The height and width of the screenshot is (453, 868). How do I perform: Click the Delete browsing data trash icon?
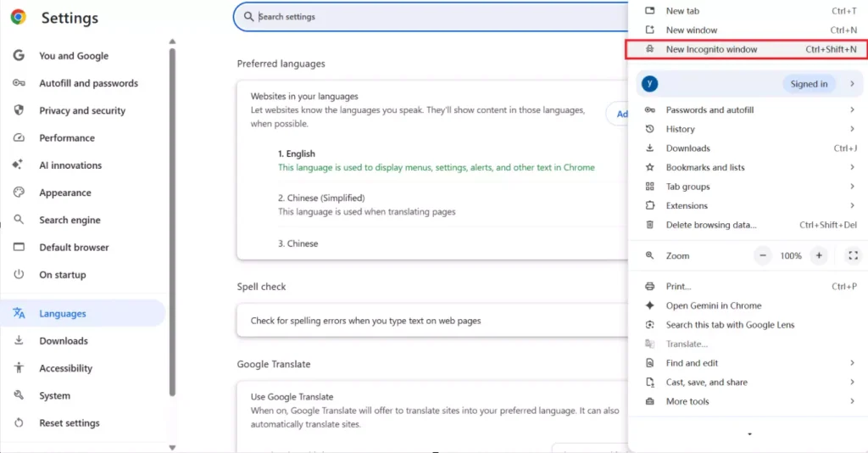650,224
